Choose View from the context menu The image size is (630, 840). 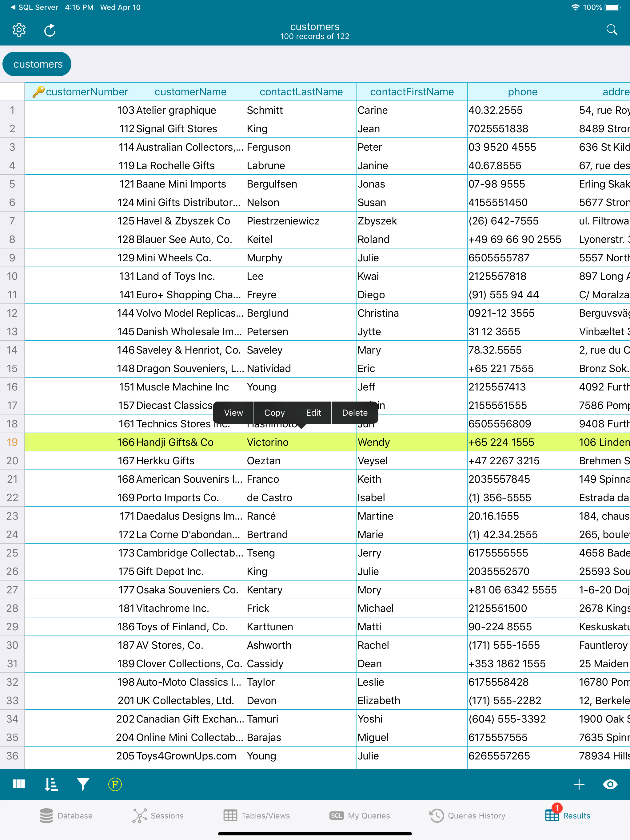(233, 413)
